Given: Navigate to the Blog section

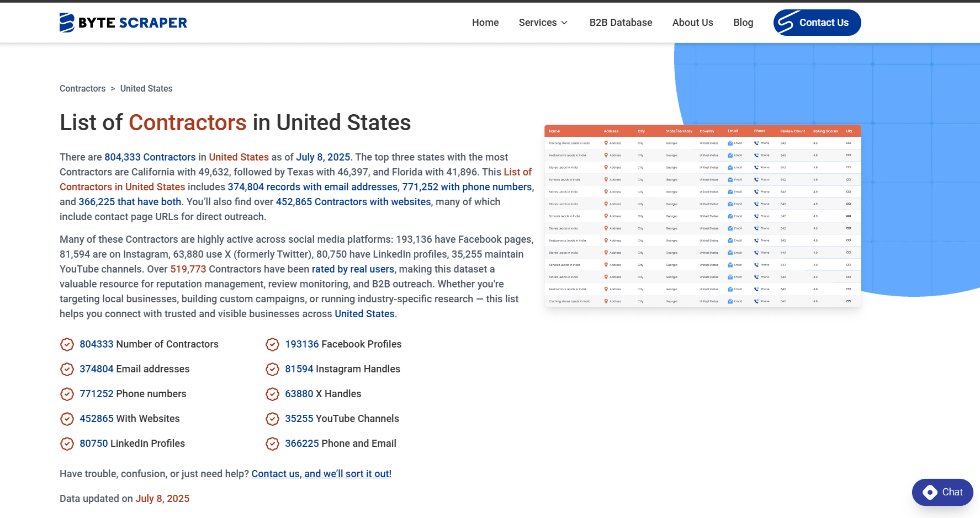Looking at the screenshot, I should (x=743, y=23).
